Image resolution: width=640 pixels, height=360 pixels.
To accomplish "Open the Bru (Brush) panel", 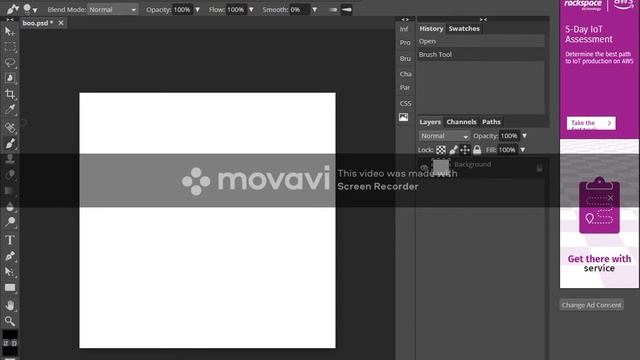I will [405, 59].
